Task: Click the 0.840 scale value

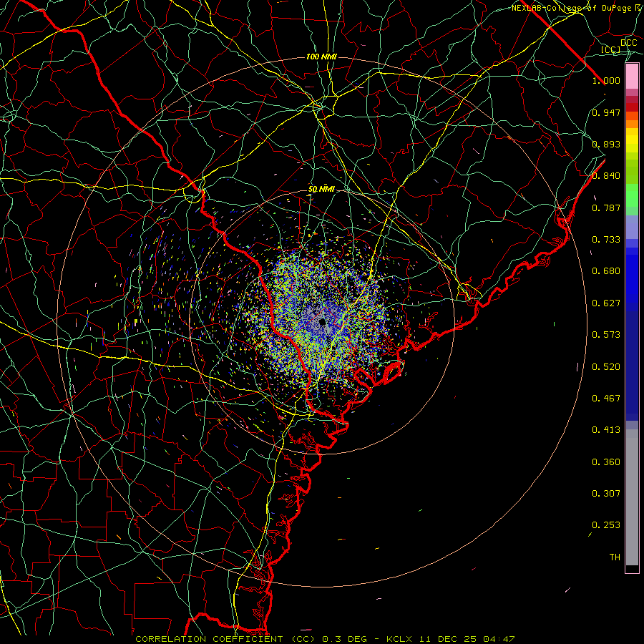Action: point(606,176)
